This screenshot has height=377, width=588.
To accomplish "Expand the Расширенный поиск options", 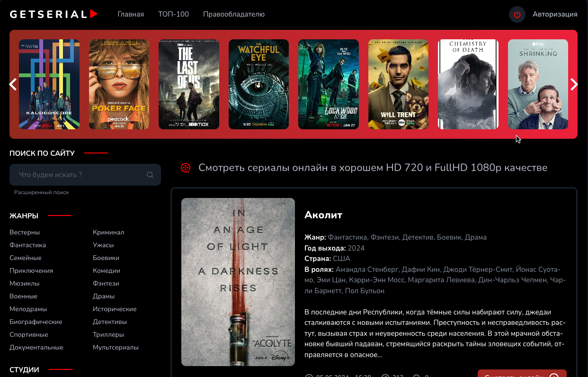I will 42,192.
